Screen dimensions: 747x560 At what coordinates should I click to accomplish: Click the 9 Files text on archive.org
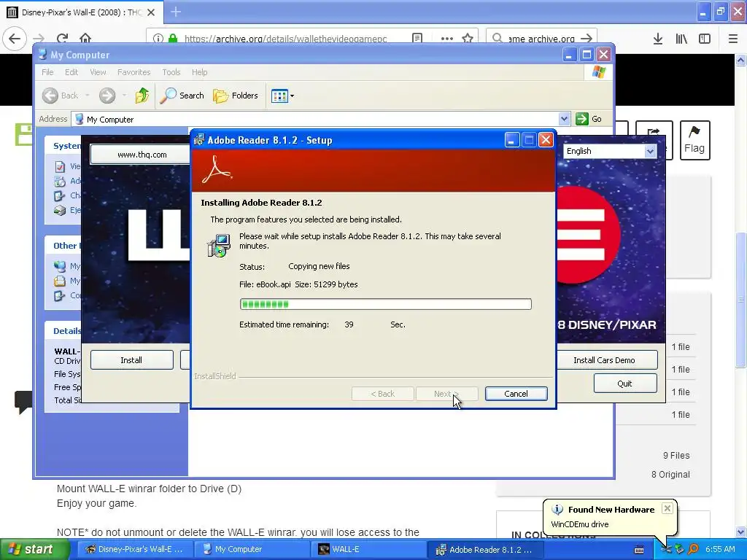(676, 456)
